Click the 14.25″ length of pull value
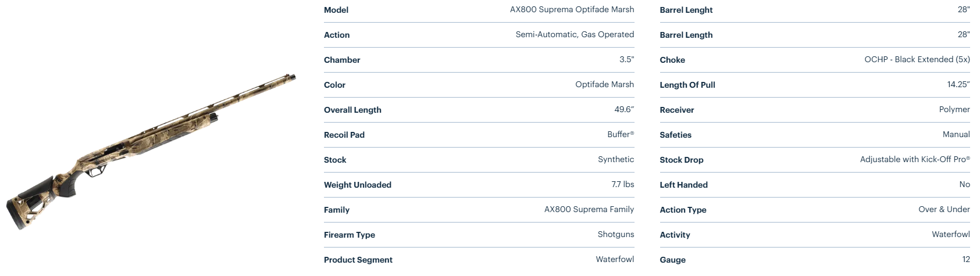 click(x=958, y=84)
